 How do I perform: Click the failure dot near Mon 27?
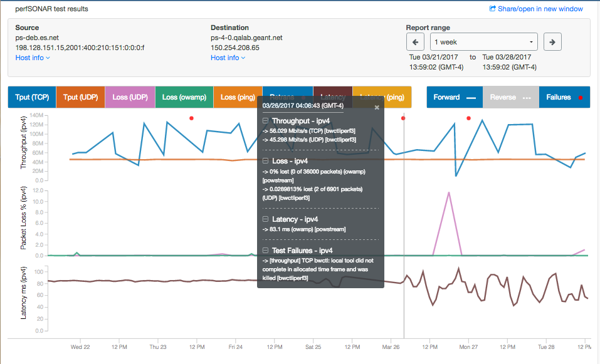pyautogui.click(x=469, y=118)
